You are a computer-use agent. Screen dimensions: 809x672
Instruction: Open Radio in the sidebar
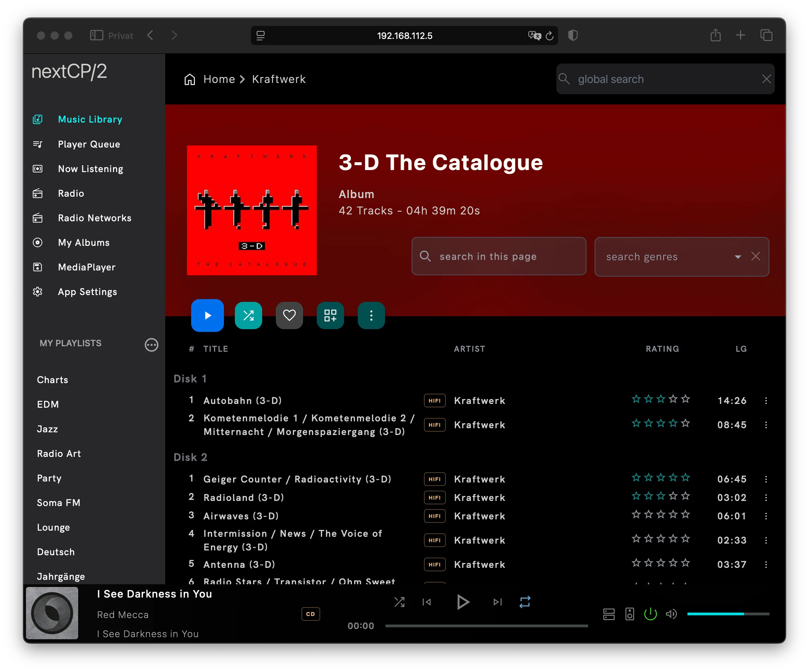(x=71, y=193)
